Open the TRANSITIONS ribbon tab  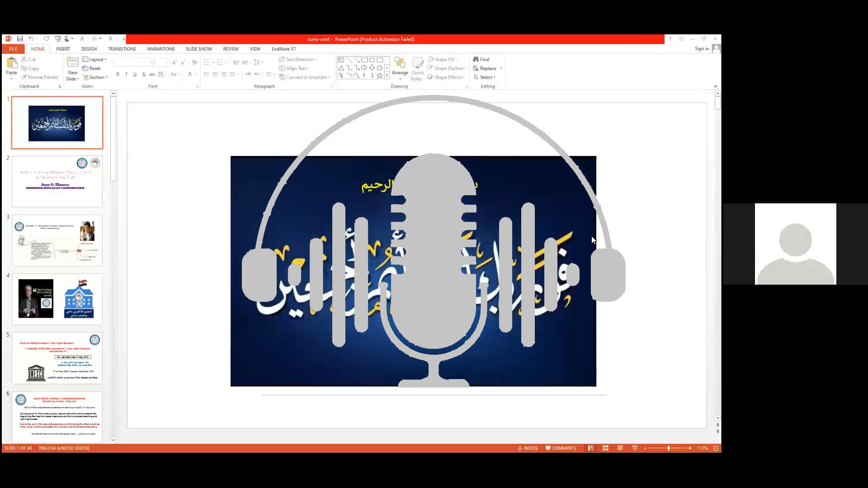click(x=122, y=49)
